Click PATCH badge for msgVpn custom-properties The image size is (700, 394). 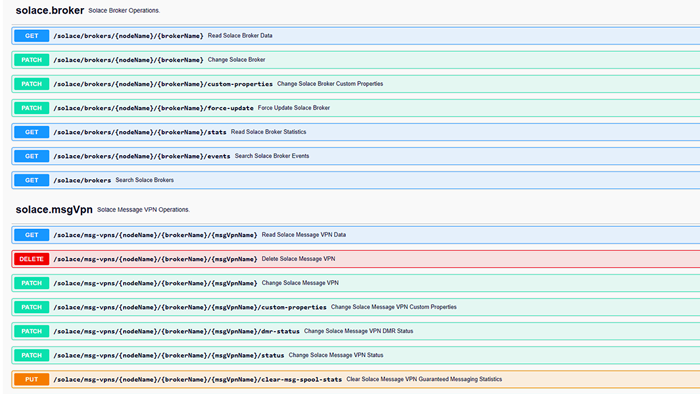(31, 307)
